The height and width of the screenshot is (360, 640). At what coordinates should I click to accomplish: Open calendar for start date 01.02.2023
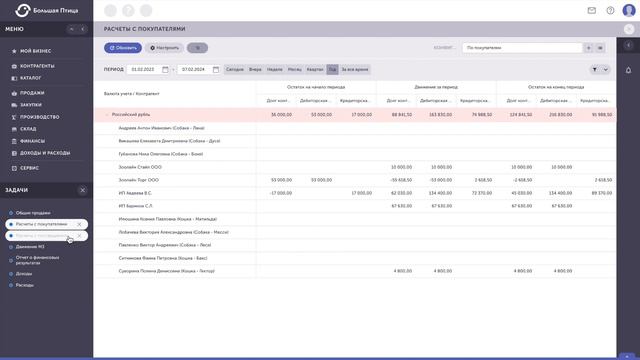[165, 69]
